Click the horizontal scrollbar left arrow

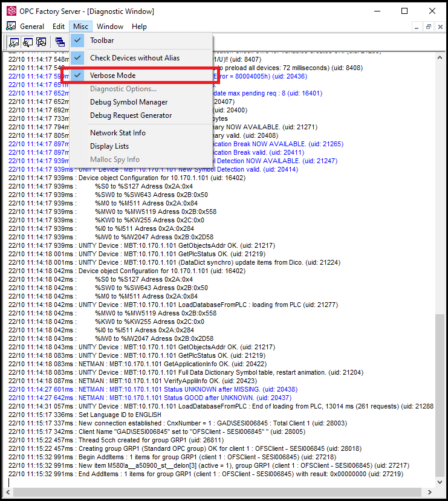(x=8, y=492)
